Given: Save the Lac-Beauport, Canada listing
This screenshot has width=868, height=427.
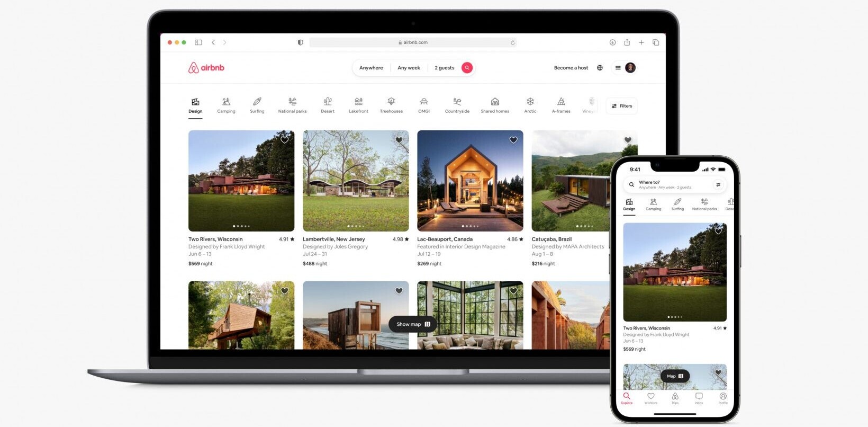Looking at the screenshot, I should [x=513, y=140].
